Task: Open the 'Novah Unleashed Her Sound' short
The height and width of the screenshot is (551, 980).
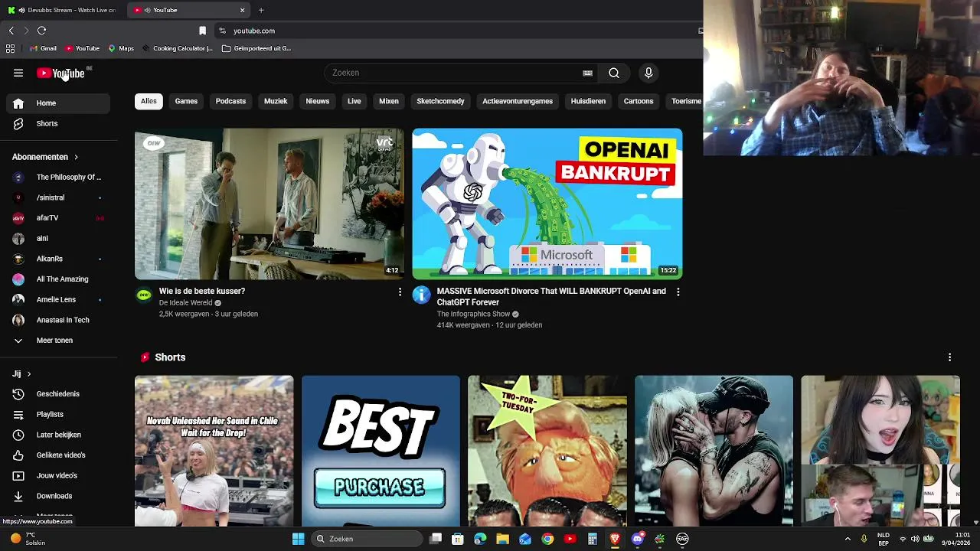Action: pos(214,451)
